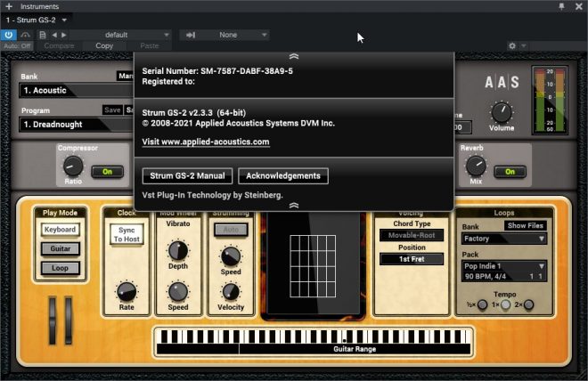This screenshot has width=588, height=381.
Task: Open the 1 - Strum GS-2 instrument dropdown
Action: tap(37, 20)
